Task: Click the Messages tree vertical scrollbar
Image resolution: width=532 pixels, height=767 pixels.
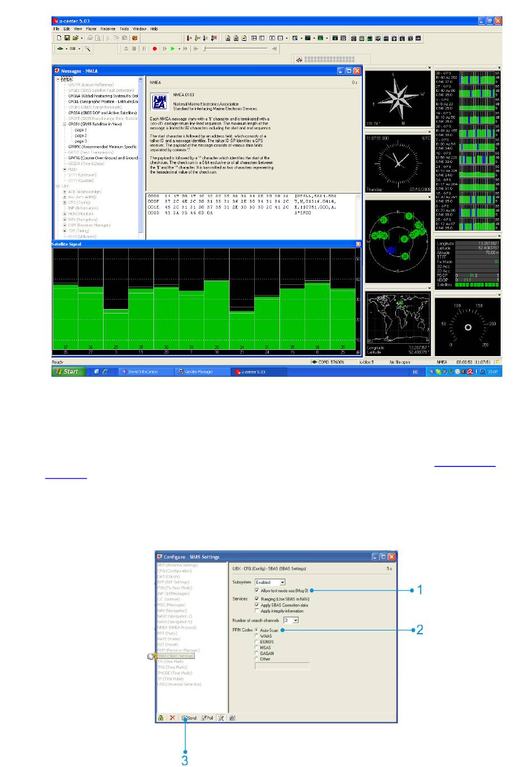Action: (141, 155)
